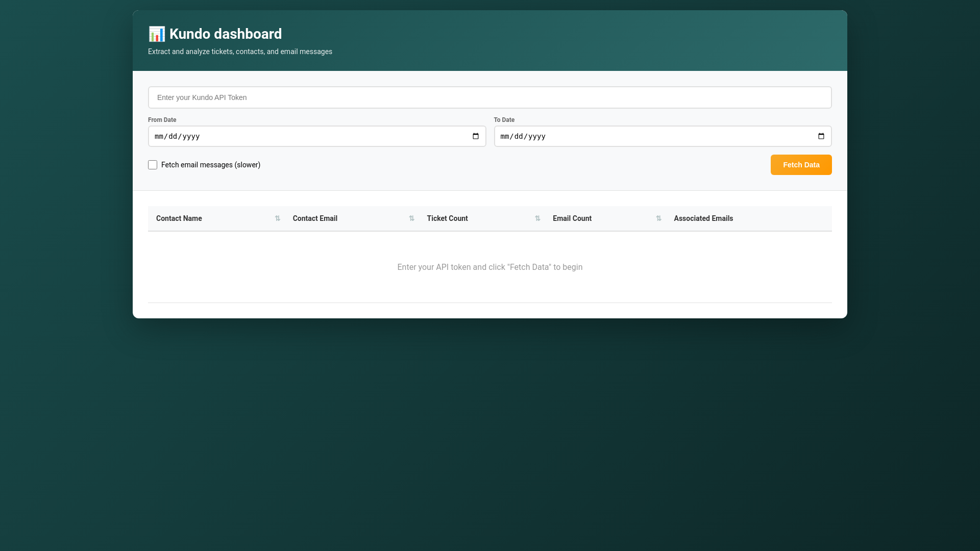Open the To Date calendar picker icon
The width and height of the screenshot is (980, 551).
(821, 136)
